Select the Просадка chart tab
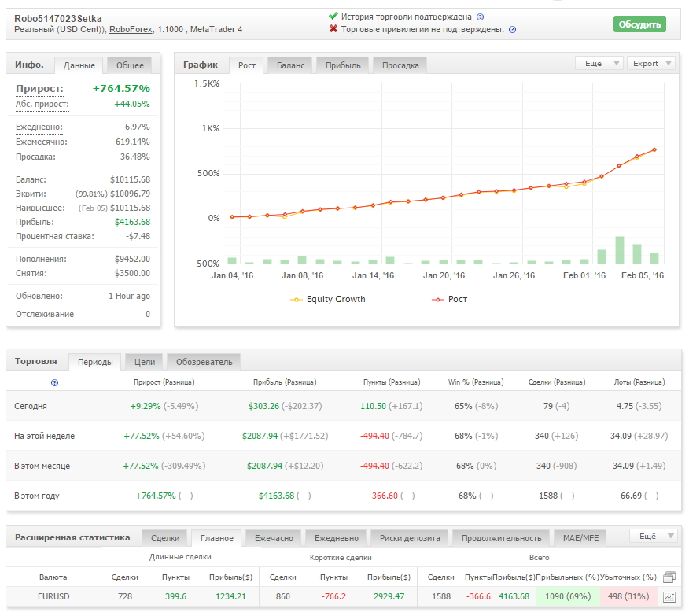 coord(400,65)
